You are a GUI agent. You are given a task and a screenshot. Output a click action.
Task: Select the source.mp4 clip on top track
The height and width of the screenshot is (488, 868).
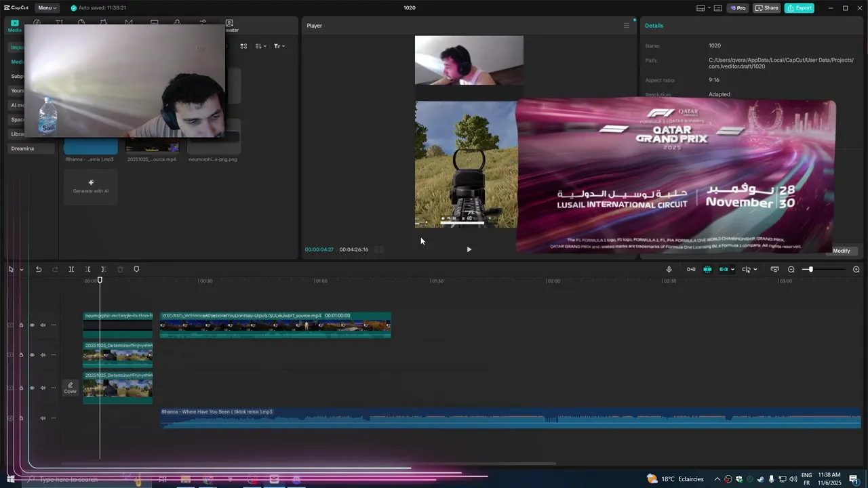(275, 325)
